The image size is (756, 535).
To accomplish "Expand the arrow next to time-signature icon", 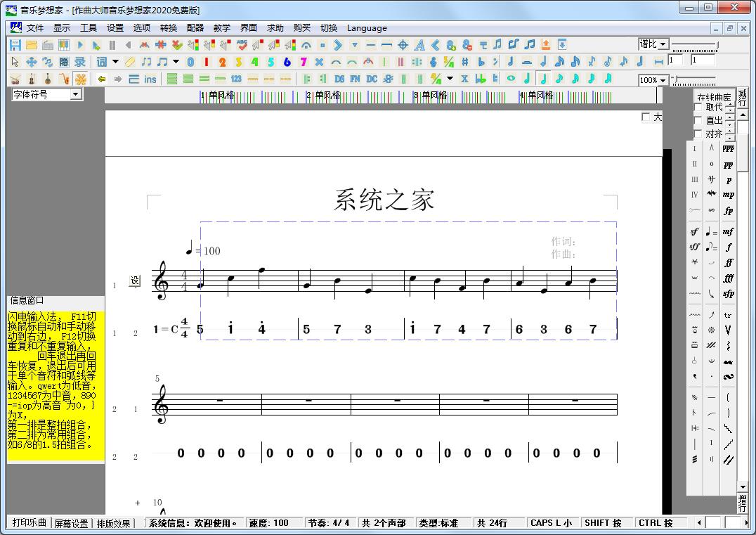I will (450, 79).
